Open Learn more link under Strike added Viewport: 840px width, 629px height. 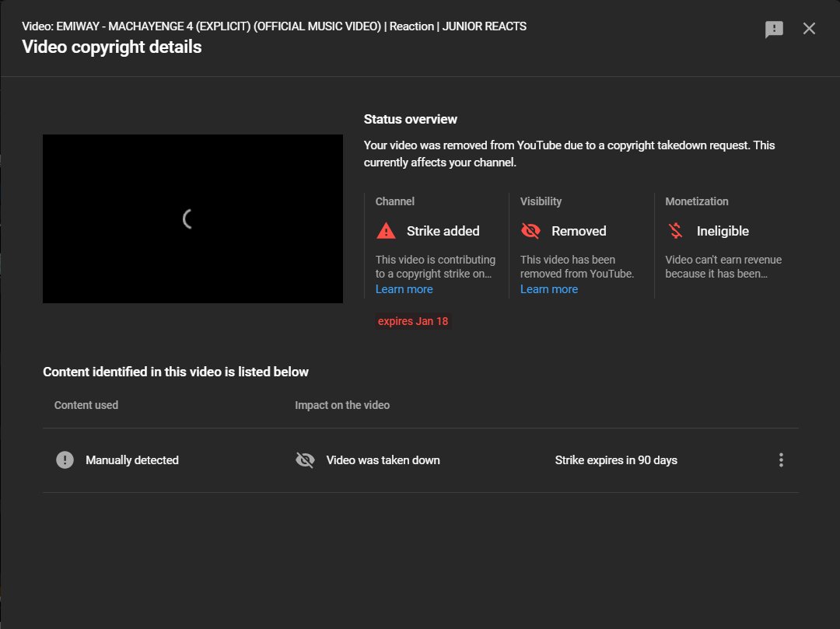[404, 289]
